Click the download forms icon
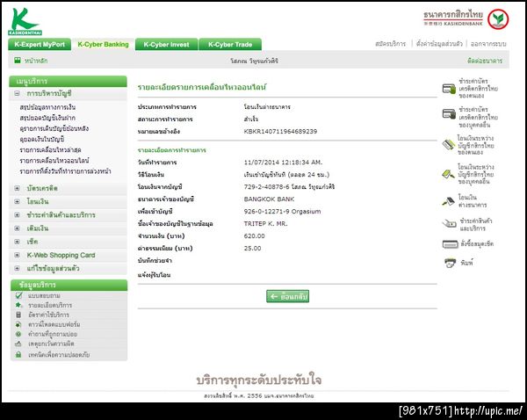The width and height of the screenshot is (527, 420). pos(18,324)
